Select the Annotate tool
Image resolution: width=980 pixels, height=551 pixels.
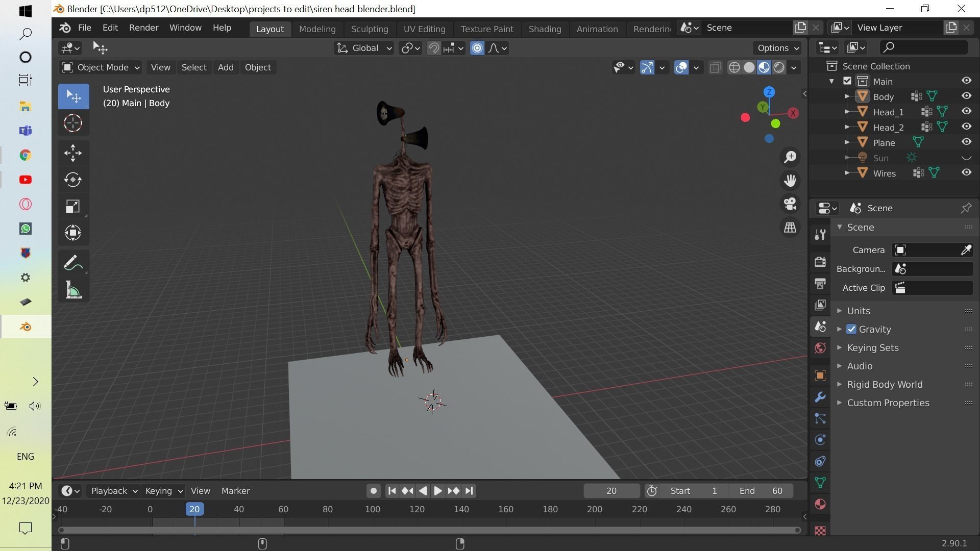(x=73, y=263)
